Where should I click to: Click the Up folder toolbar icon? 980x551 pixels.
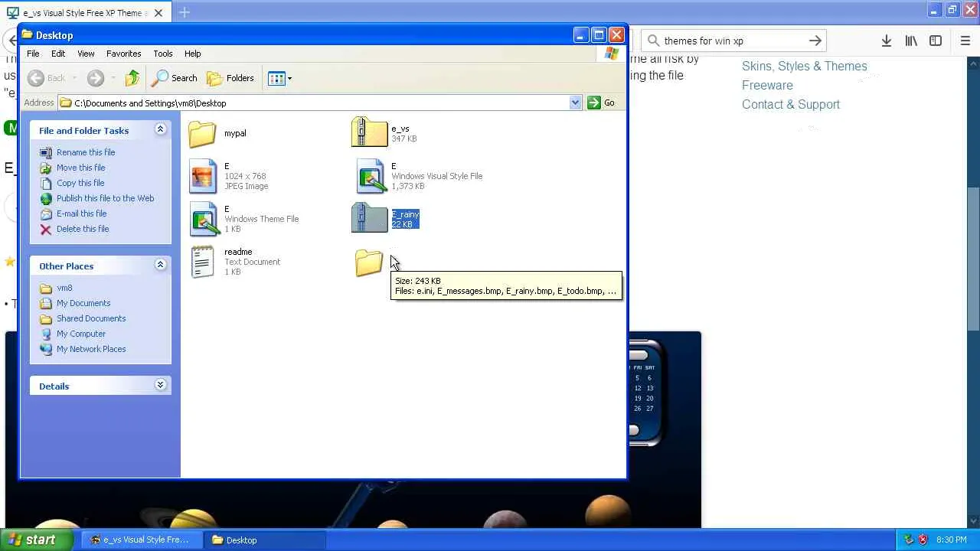[132, 78]
